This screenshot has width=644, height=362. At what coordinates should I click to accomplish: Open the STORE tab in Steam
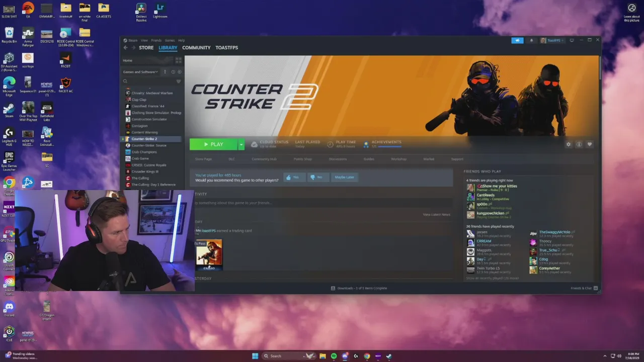[146, 48]
